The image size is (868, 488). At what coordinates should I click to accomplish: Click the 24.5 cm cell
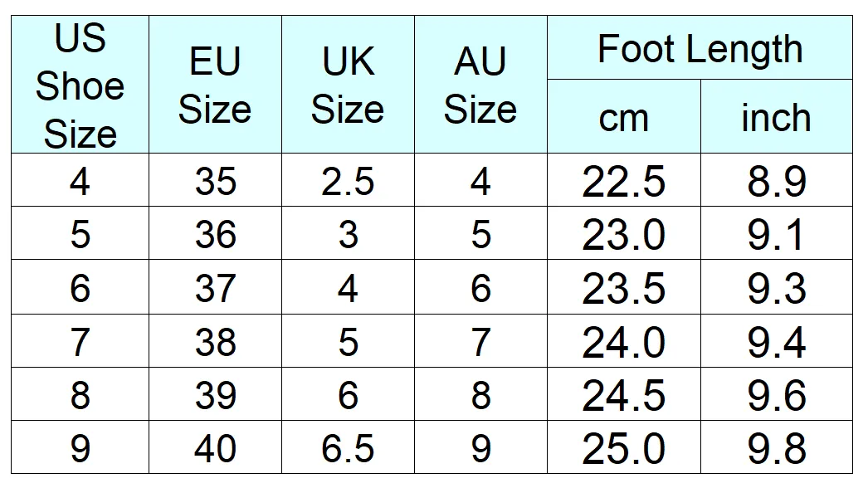click(624, 394)
